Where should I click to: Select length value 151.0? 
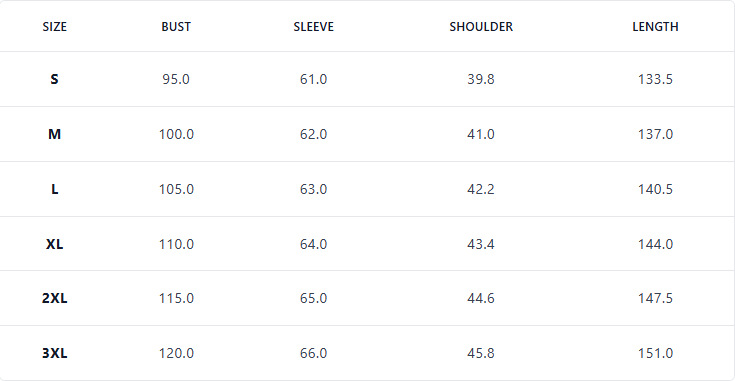tap(655, 353)
